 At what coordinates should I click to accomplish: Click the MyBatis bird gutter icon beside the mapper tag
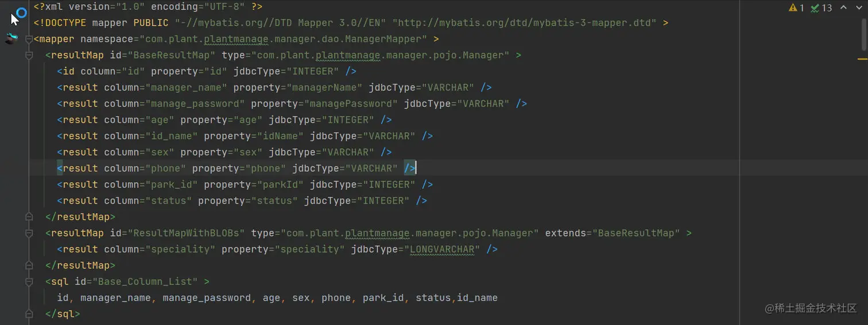[x=11, y=38]
